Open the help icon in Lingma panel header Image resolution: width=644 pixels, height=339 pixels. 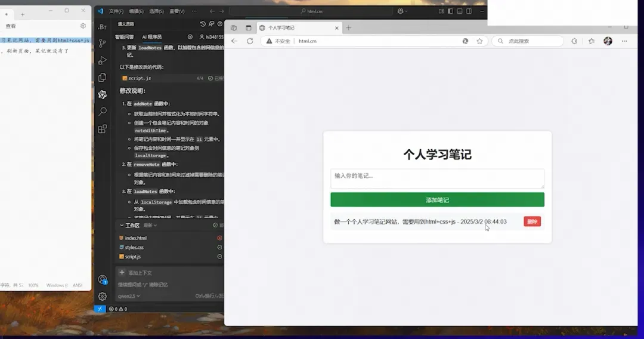pos(219,24)
